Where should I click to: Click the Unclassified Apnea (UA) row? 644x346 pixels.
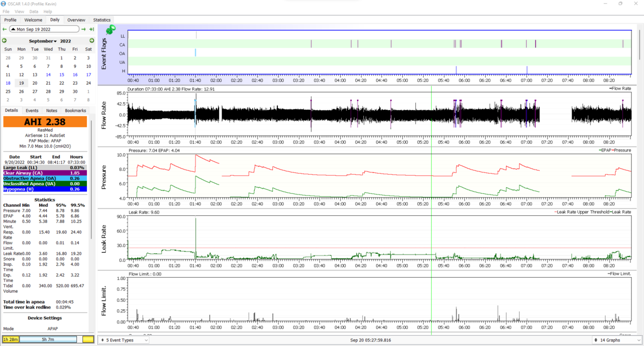[45, 184]
